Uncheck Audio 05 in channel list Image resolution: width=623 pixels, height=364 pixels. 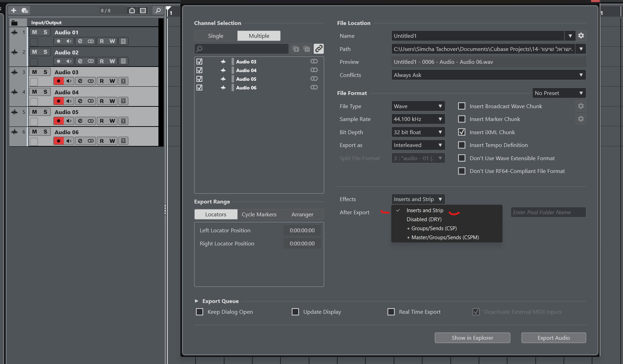click(199, 79)
